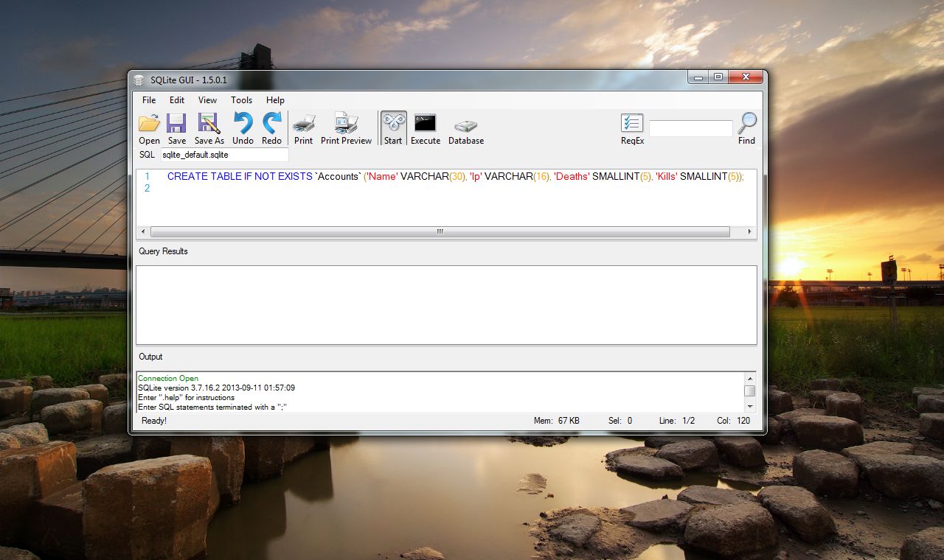Click the ReqEx checklist icon
This screenshot has height=560, width=944.
coord(632,123)
